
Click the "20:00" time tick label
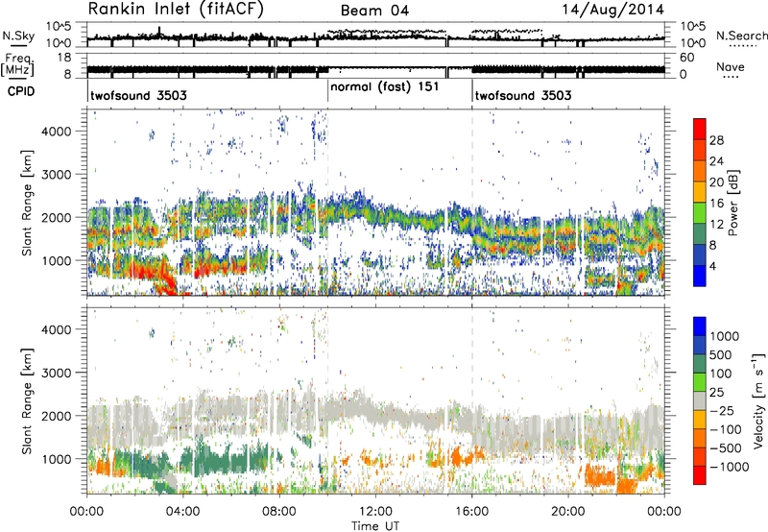(567, 512)
